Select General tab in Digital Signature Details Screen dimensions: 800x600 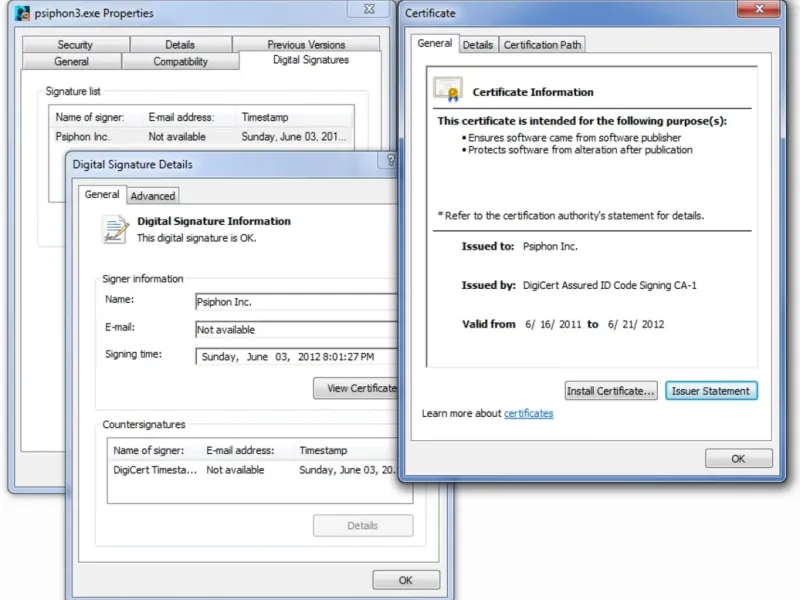[x=102, y=194]
